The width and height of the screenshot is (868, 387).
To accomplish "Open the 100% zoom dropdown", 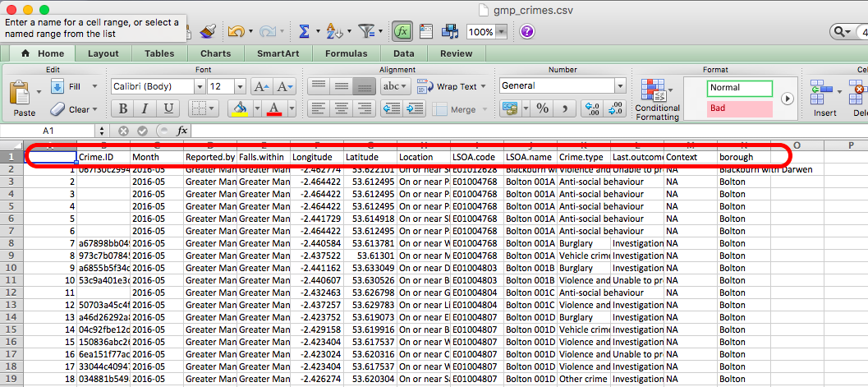I will 501,32.
